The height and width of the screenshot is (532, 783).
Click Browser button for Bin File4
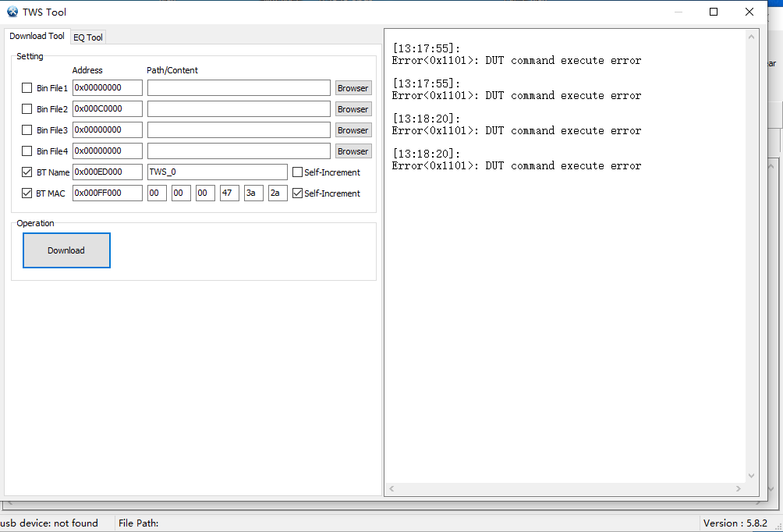[353, 151]
